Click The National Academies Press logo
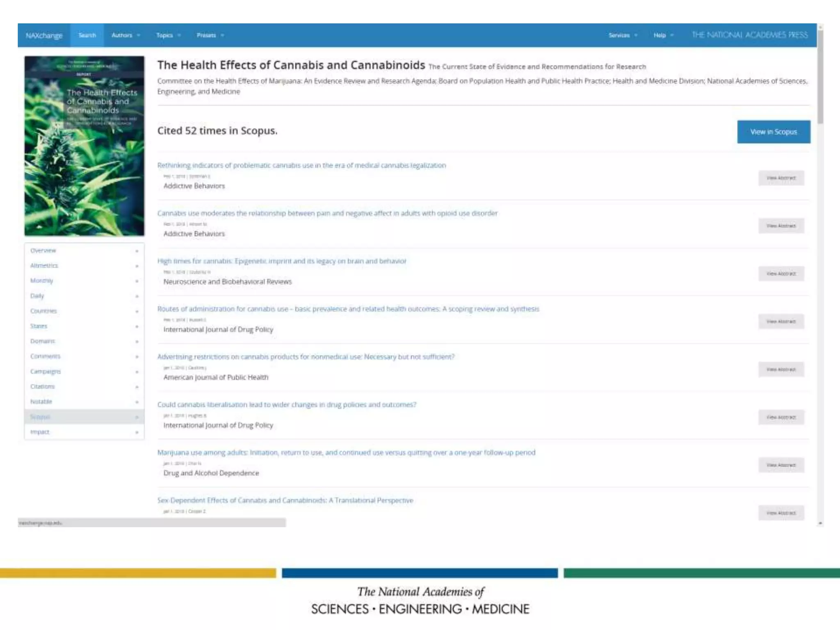The width and height of the screenshot is (840, 630). [x=749, y=35]
